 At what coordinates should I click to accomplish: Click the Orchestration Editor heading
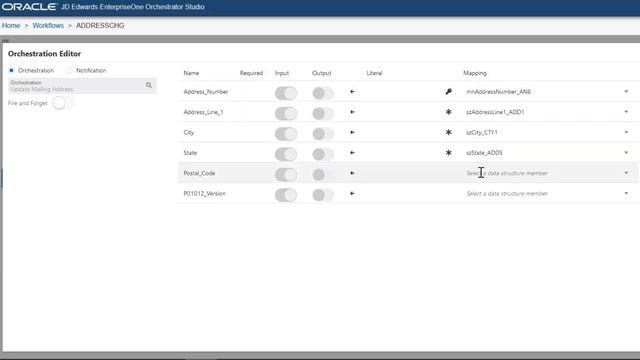(44, 53)
